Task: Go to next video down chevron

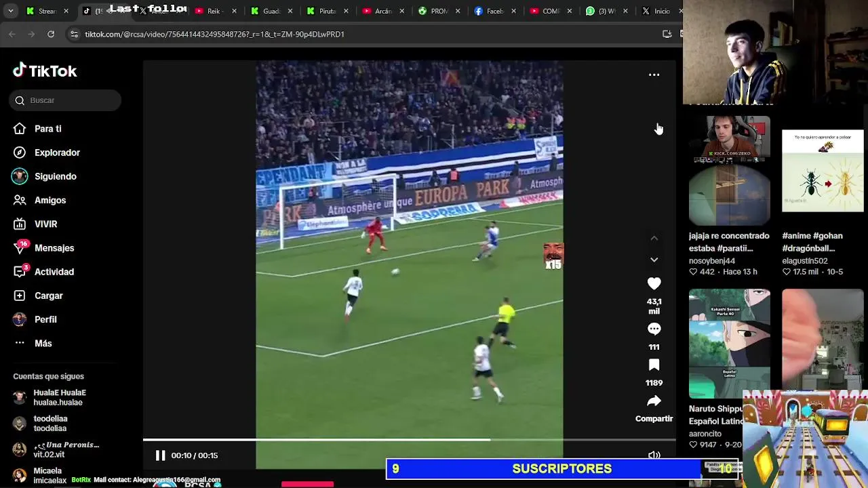Action: 654,260
